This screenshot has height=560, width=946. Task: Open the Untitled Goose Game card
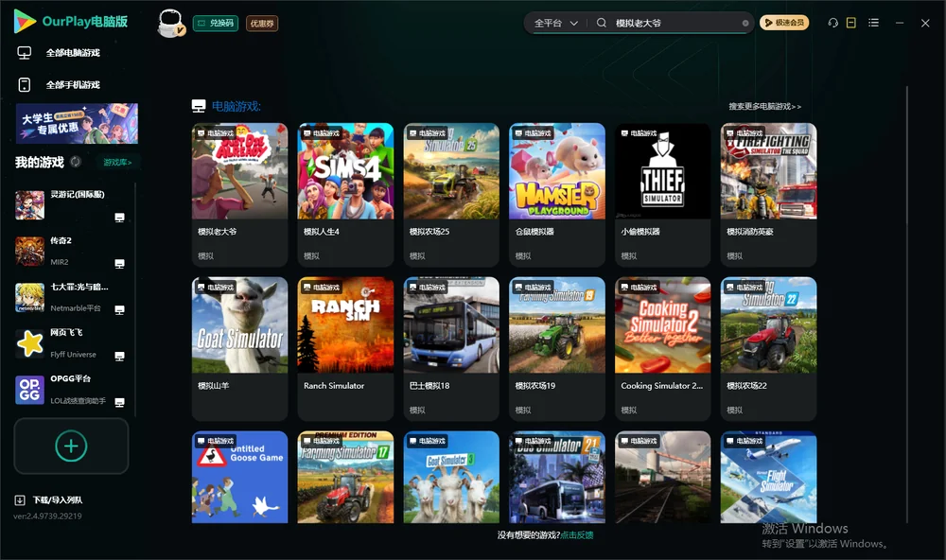(239, 477)
